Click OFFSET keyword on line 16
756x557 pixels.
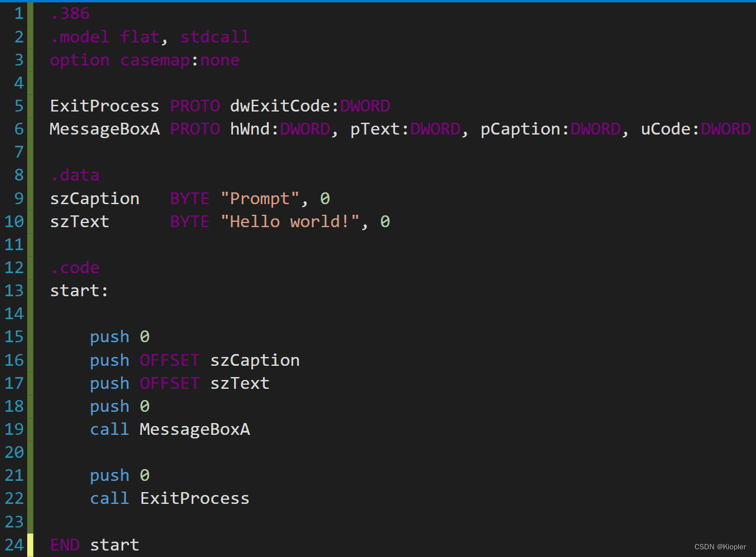[x=170, y=360]
